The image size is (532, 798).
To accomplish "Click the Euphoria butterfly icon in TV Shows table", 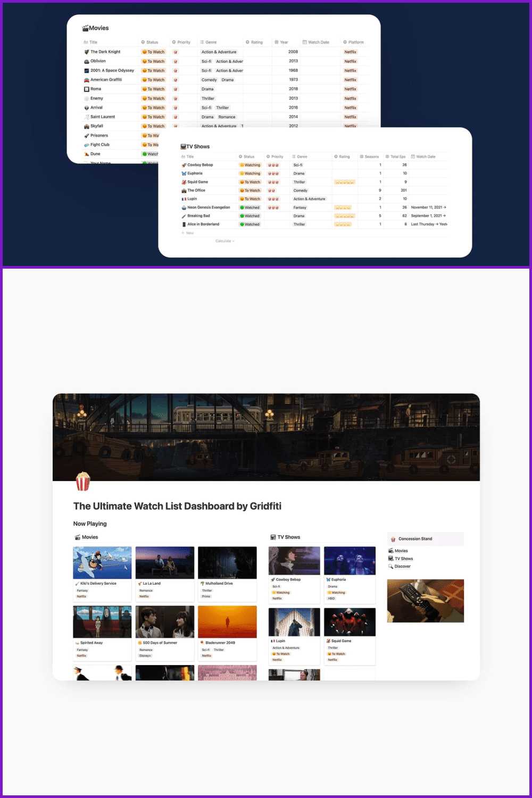I will [184, 173].
